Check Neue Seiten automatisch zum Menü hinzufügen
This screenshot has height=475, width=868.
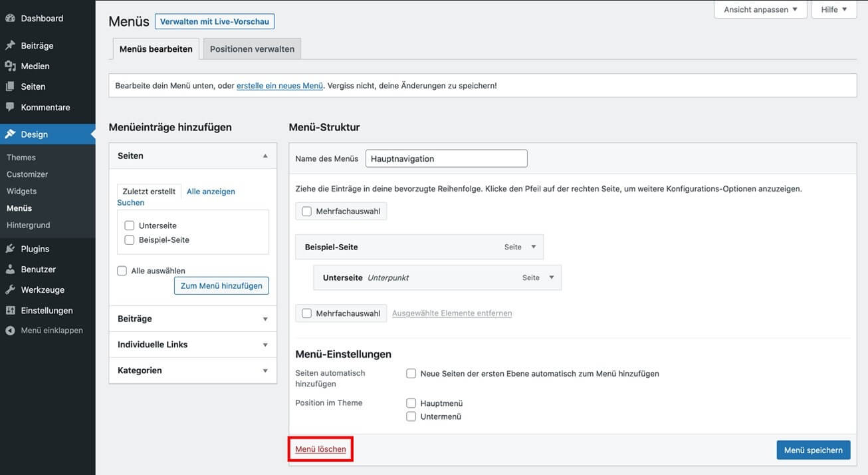[x=411, y=374]
